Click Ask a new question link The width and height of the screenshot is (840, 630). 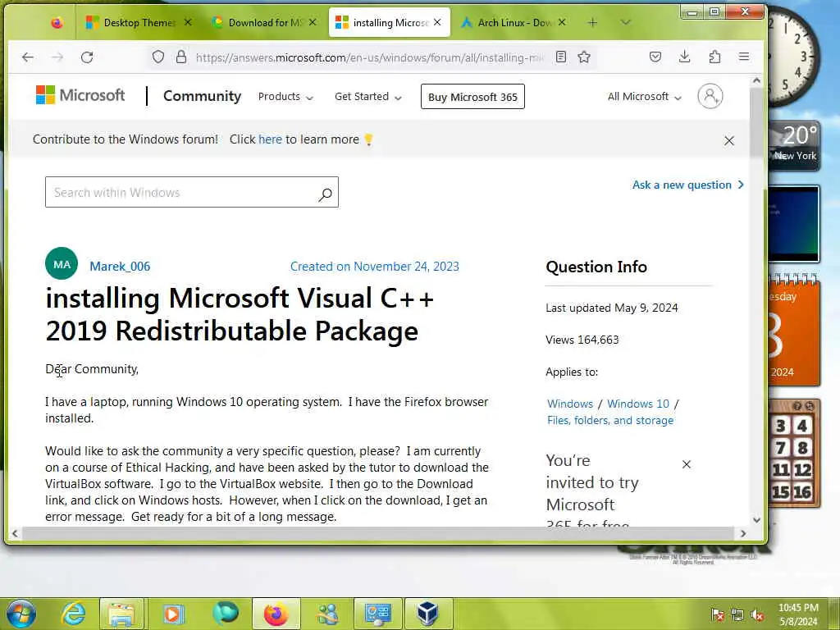click(x=688, y=185)
